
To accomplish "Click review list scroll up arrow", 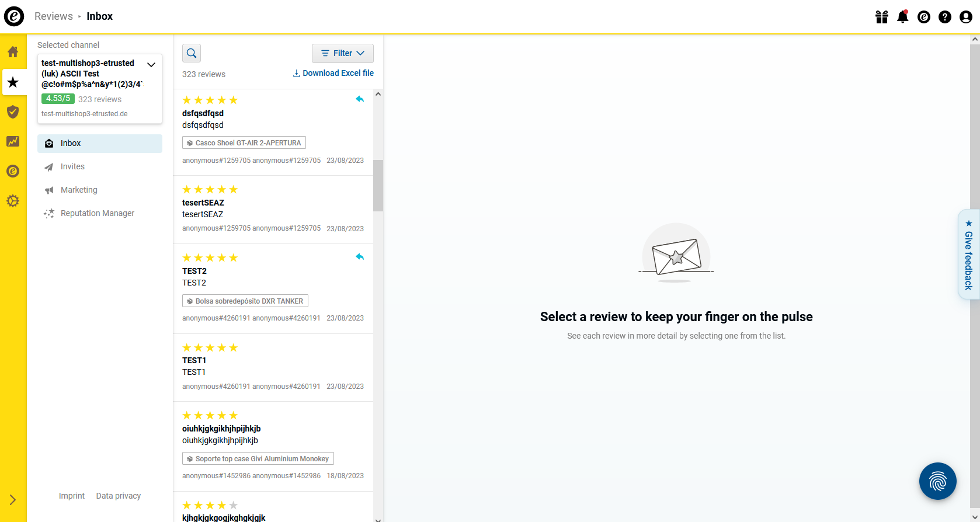I will (378, 94).
